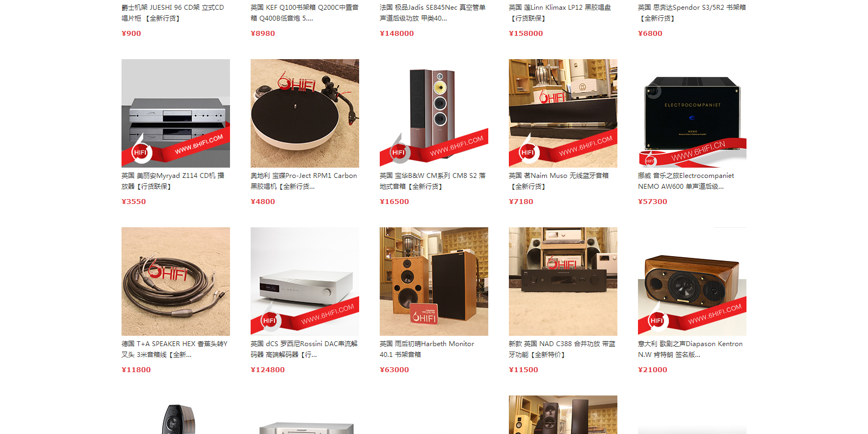Select the Diapason Kentron speaker image
The image size is (868, 434).
[x=692, y=282]
